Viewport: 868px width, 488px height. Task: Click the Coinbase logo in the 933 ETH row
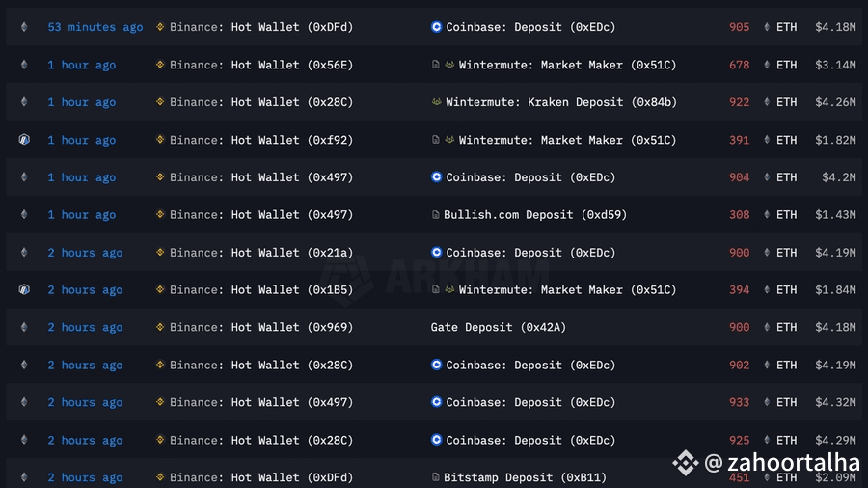pos(436,402)
